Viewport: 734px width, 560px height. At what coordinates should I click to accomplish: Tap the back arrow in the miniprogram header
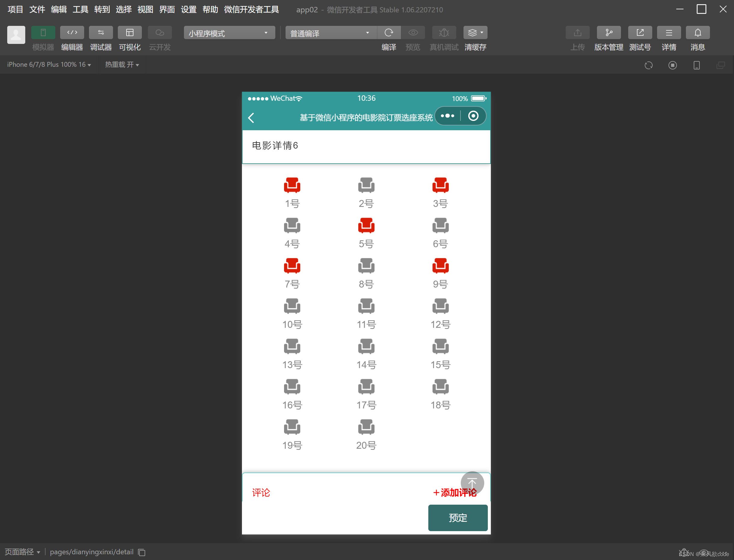pos(252,118)
